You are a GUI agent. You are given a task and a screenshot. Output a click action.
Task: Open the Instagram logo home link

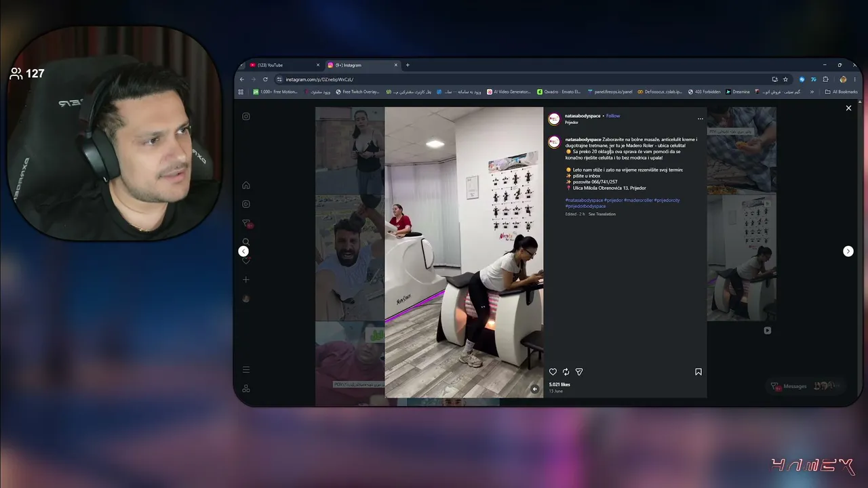coord(246,117)
